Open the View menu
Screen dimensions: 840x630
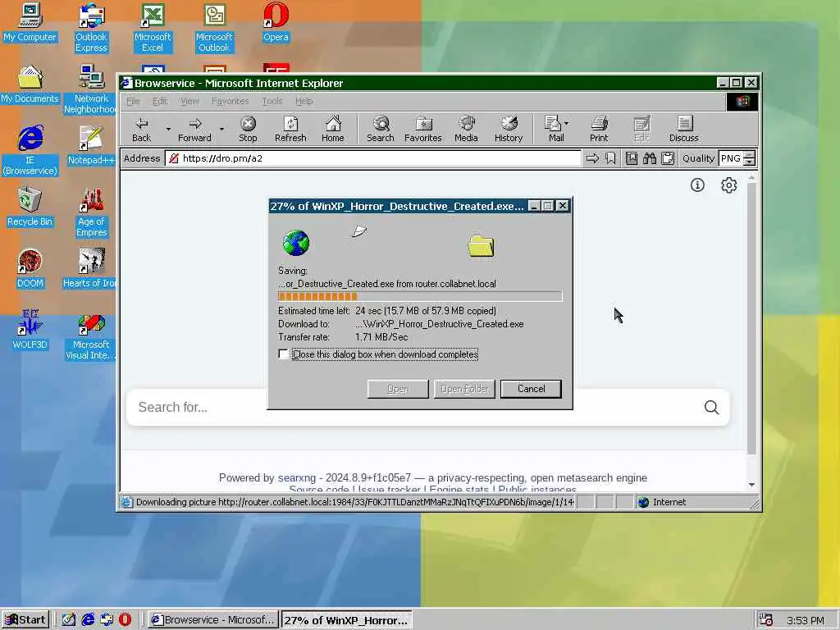189,101
